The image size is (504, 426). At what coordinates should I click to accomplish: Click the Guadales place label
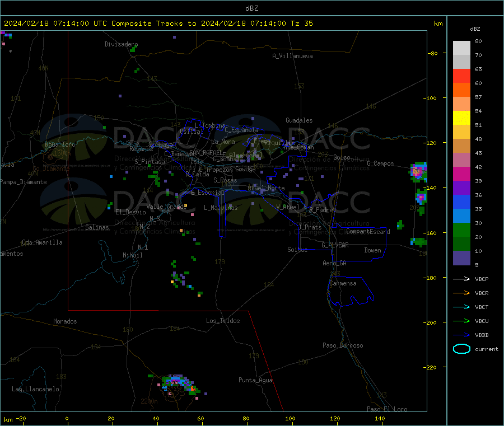[x=299, y=120]
